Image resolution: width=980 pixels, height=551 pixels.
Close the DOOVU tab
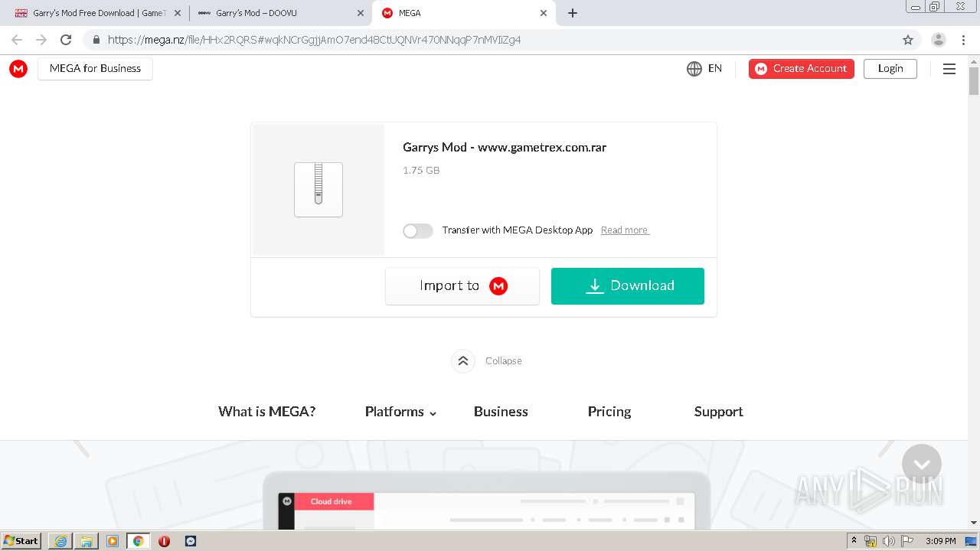point(361,13)
